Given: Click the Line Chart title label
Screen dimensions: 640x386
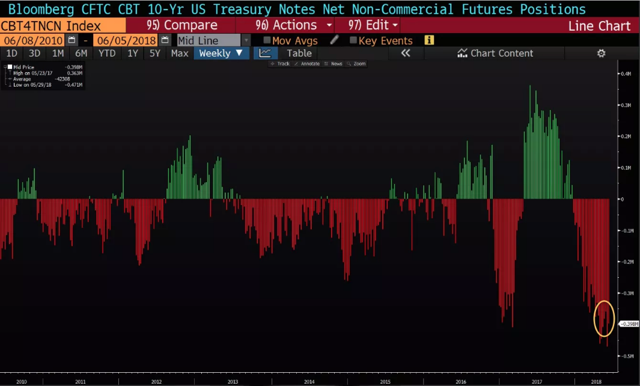Looking at the screenshot, I should point(599,26).
